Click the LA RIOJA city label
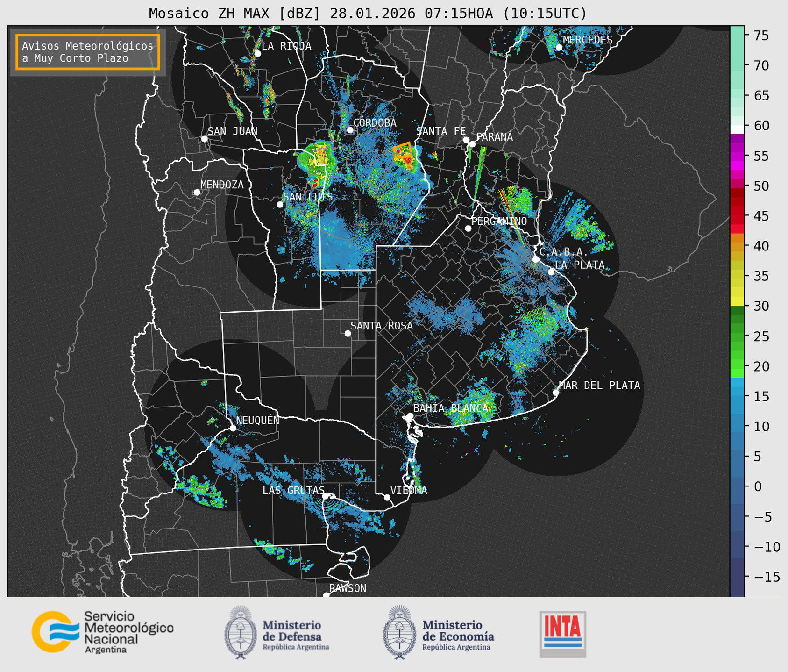The height and width of the screenshot is (672, 788). point(286,46)
